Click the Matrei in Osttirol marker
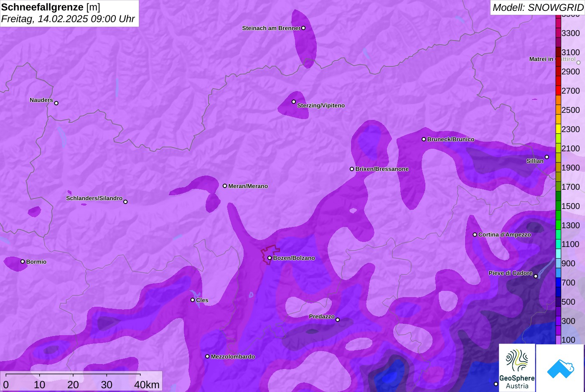The height and width of the screenshot is (392, 585). coord(579,63)
